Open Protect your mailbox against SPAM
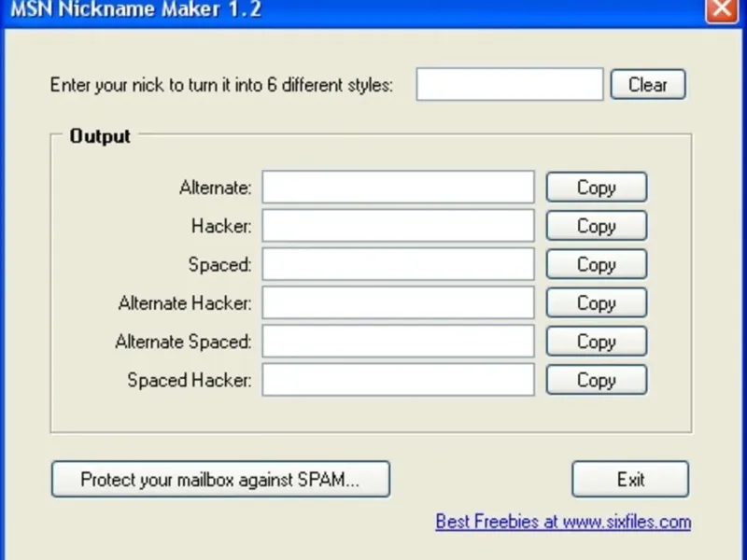747x560 pixels. click(220, 479)
